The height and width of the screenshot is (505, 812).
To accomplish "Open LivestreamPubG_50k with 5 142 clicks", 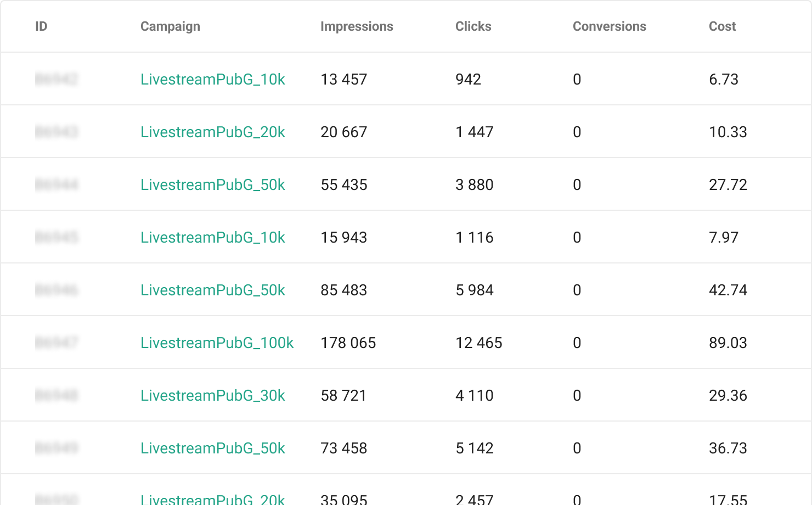I will click(213, 448).
